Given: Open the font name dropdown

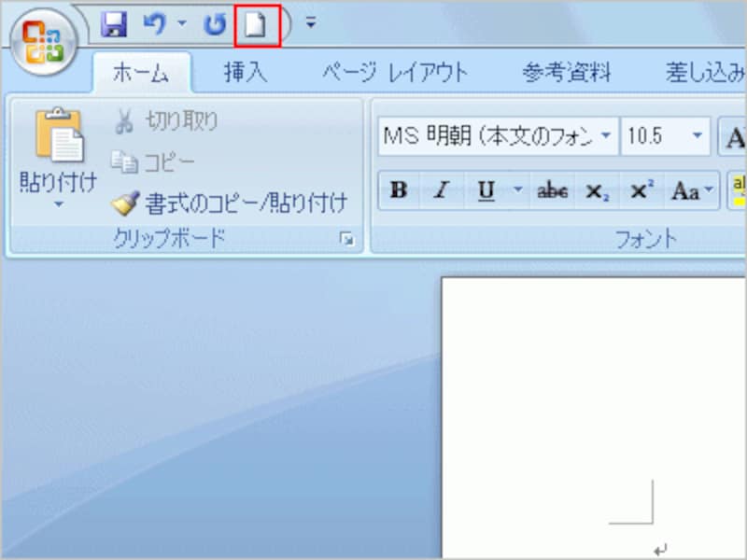Looking at the screenshot, I should 606,136.
